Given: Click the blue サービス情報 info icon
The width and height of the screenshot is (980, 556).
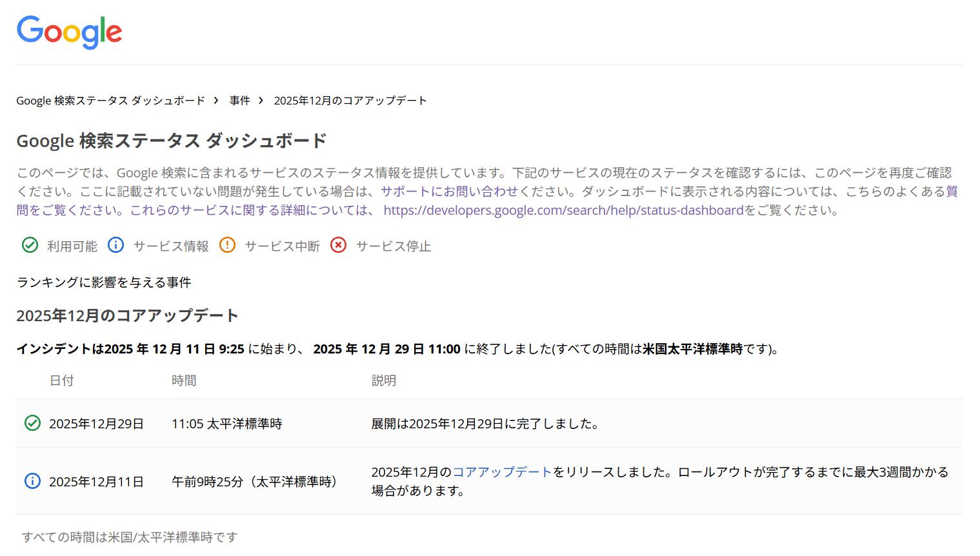Looking at the screenshot, I should tap(115, 246).
